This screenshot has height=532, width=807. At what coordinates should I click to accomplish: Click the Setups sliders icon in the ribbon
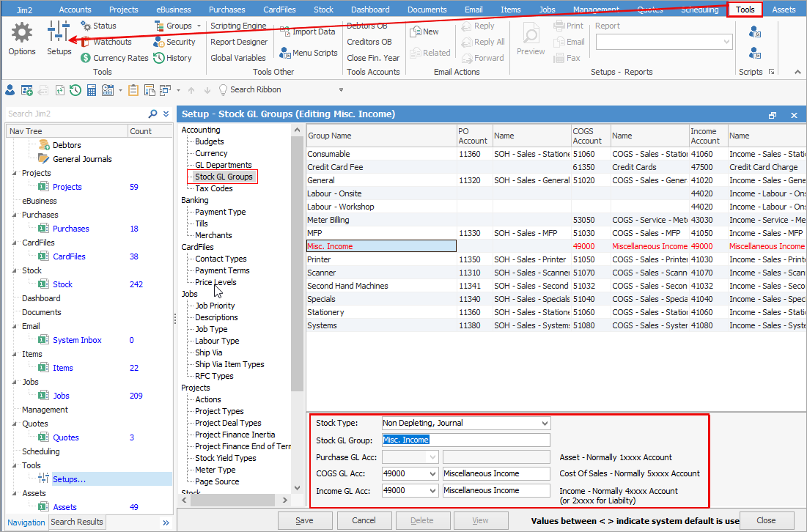[59, 32]
